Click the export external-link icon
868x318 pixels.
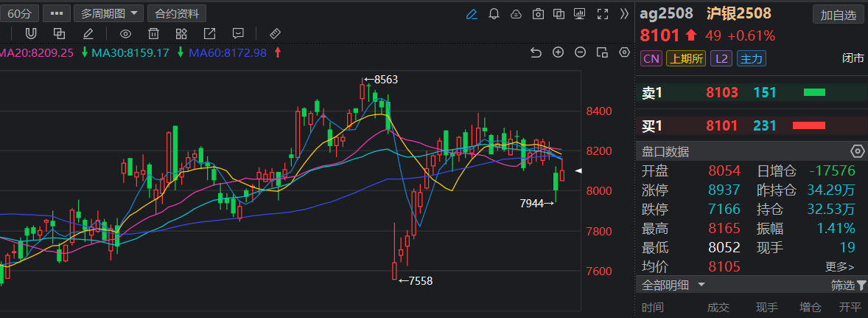210,34
